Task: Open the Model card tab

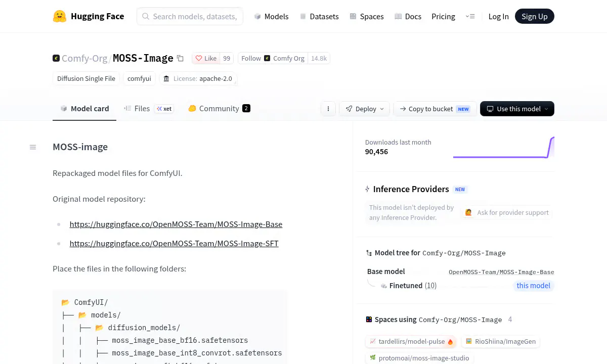Action: tap(84, 109)
